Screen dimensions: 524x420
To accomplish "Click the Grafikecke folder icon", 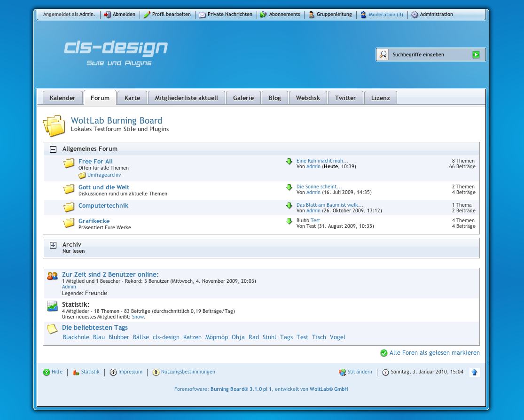I will 69,223.
